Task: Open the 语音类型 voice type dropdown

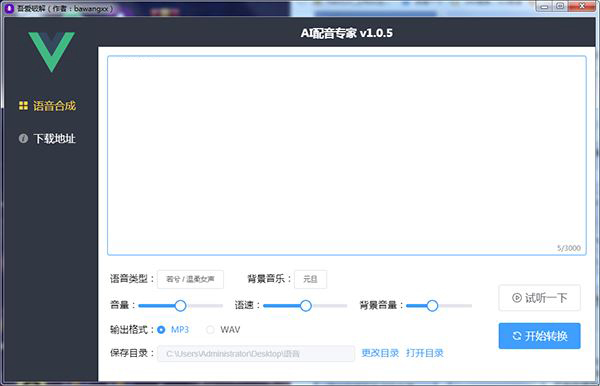Action: [191, 279]
